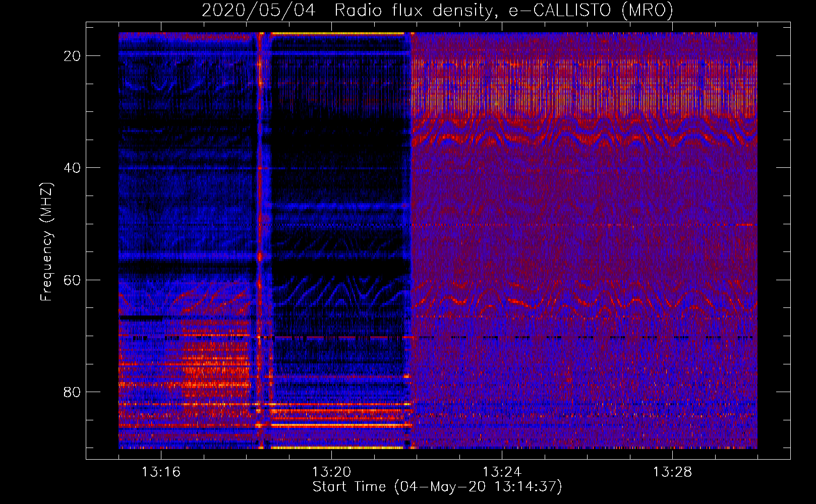The image size is (816, 504).
Task: Click the 40 frequency tick label
Action: tap(72, 168)
